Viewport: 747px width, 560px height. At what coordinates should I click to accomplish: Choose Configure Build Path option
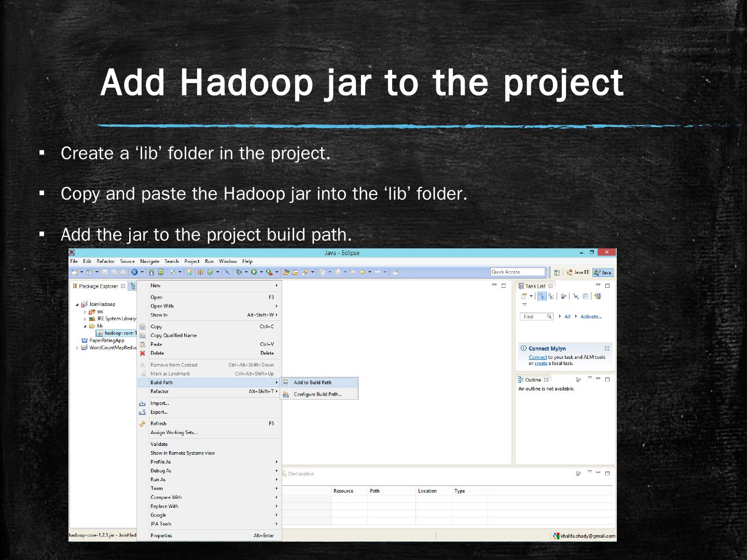coord(317,395)
